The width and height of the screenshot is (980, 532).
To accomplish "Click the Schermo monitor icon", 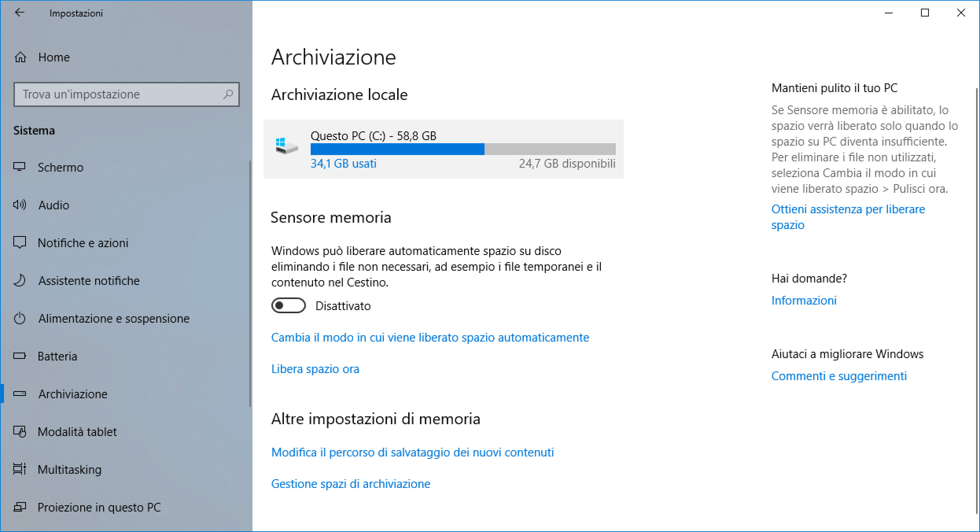I will pos(20,167).
